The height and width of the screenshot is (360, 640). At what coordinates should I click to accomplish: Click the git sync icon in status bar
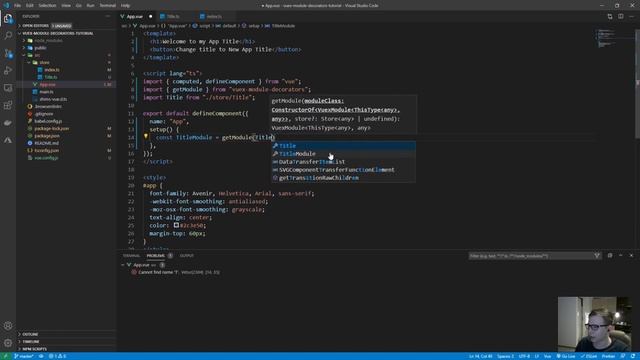(x=41, y=356)
